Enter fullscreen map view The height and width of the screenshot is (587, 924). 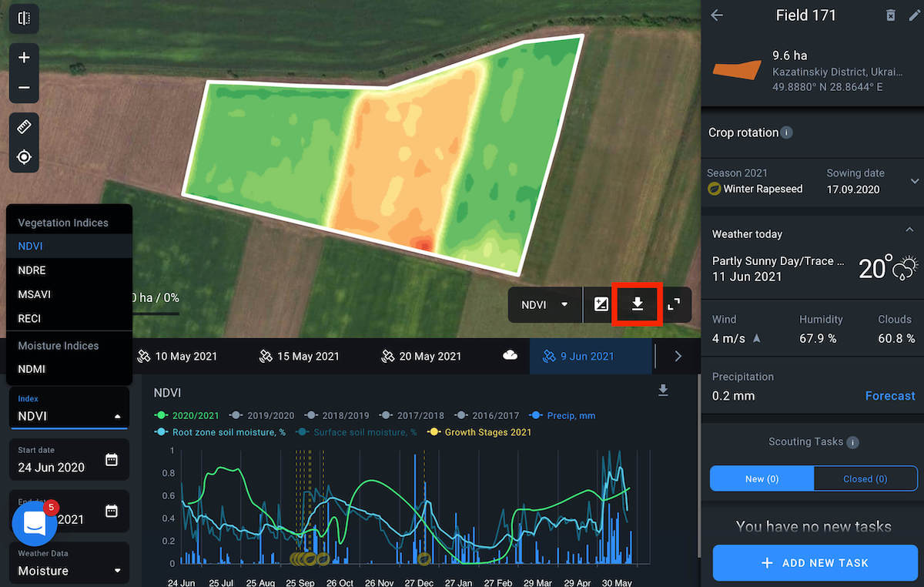pyautogui.click(x=674, y=304)
